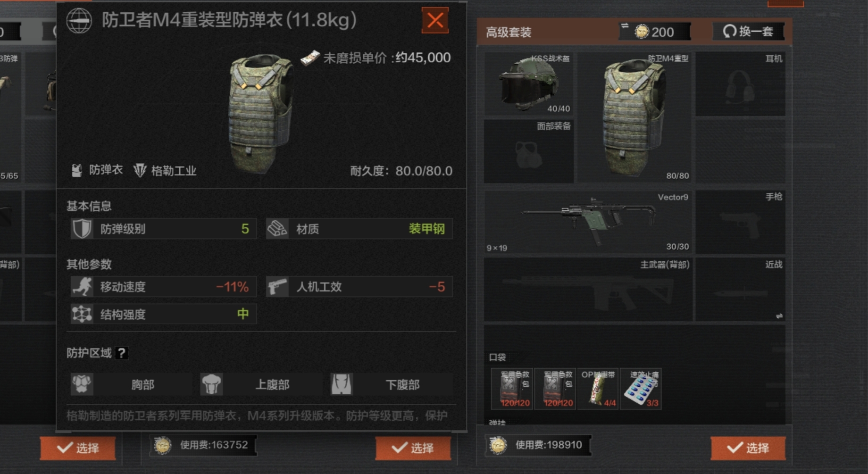Click the pistol 人机工效 icon
868x474 pixels.
[277, 287]
